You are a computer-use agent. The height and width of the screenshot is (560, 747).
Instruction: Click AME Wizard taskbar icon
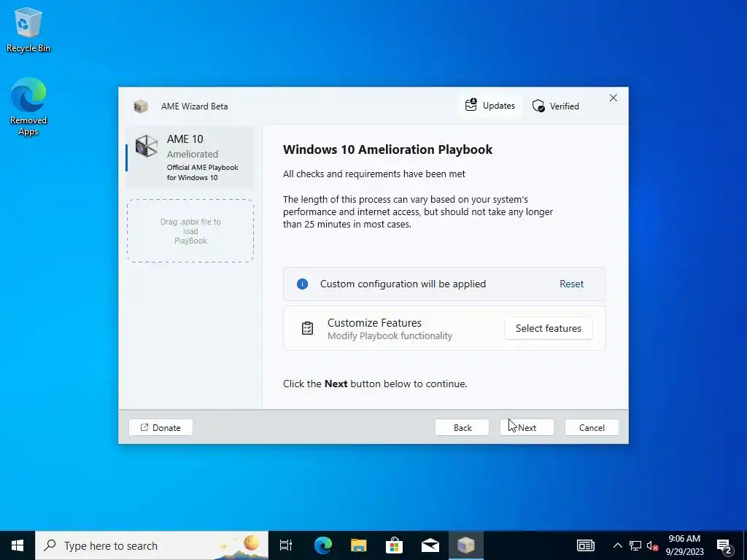[466, 545]
